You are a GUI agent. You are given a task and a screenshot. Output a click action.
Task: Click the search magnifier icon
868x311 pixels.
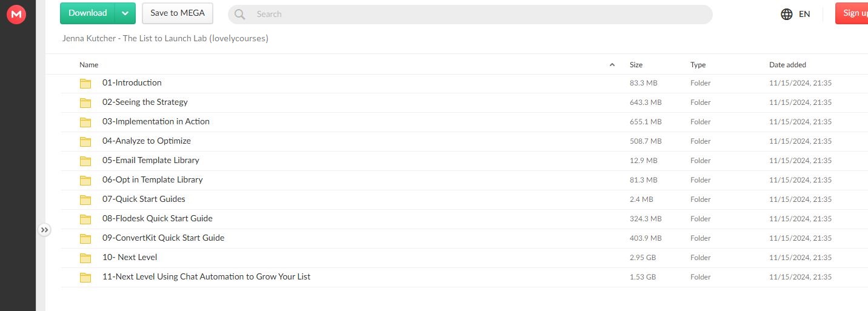[x=239, y=14]
